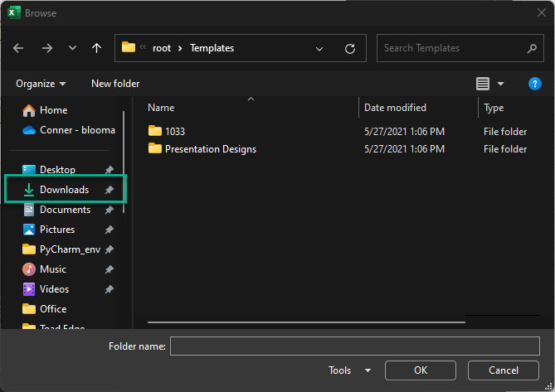Refresh the Templates folder view
This screenshot has height=392, width=555.
(350, 48)
